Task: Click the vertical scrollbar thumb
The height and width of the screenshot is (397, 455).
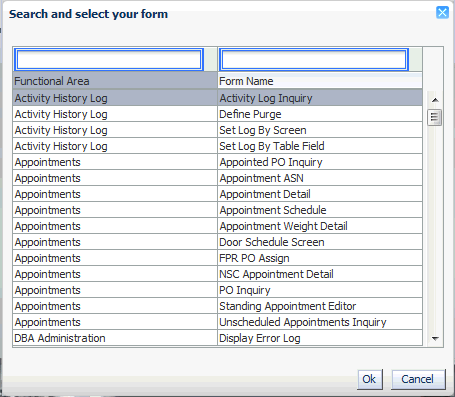Action: click(435, 117)
